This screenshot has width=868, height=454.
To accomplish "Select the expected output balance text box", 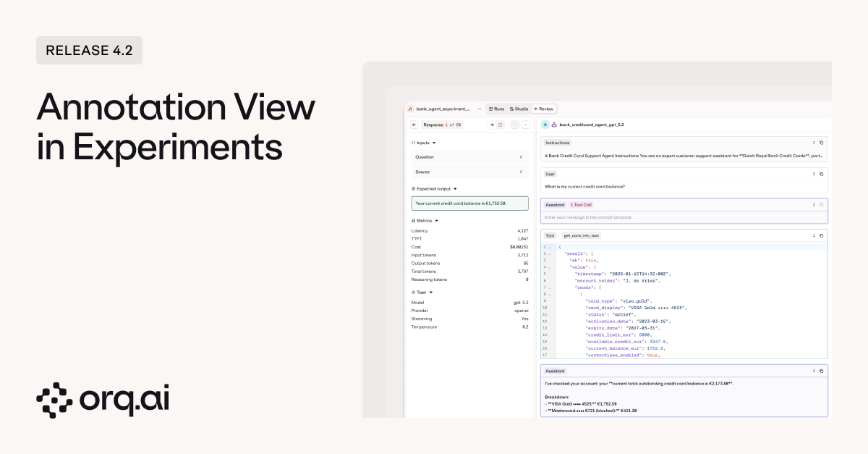I will pyautogui.click(x=469, y=203).
